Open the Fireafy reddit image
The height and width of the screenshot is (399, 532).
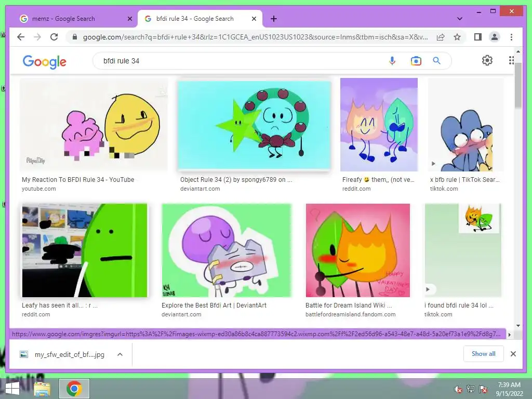coord(379,125)
